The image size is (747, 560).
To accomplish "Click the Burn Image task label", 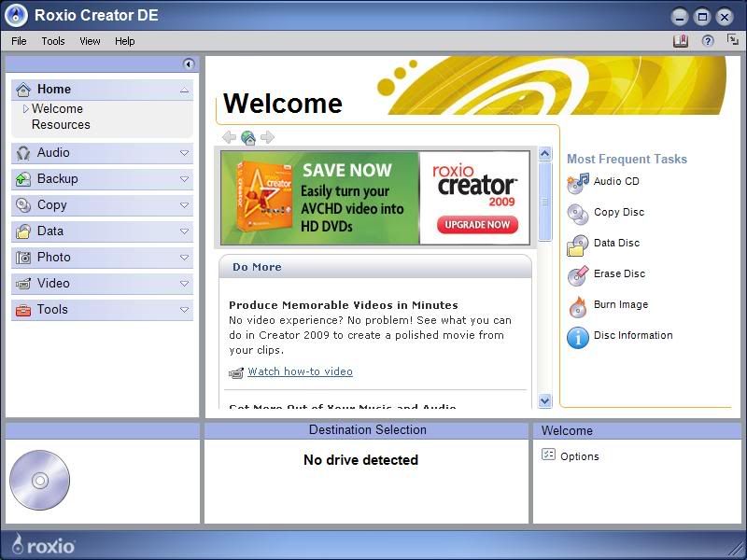I will point(621,305).
